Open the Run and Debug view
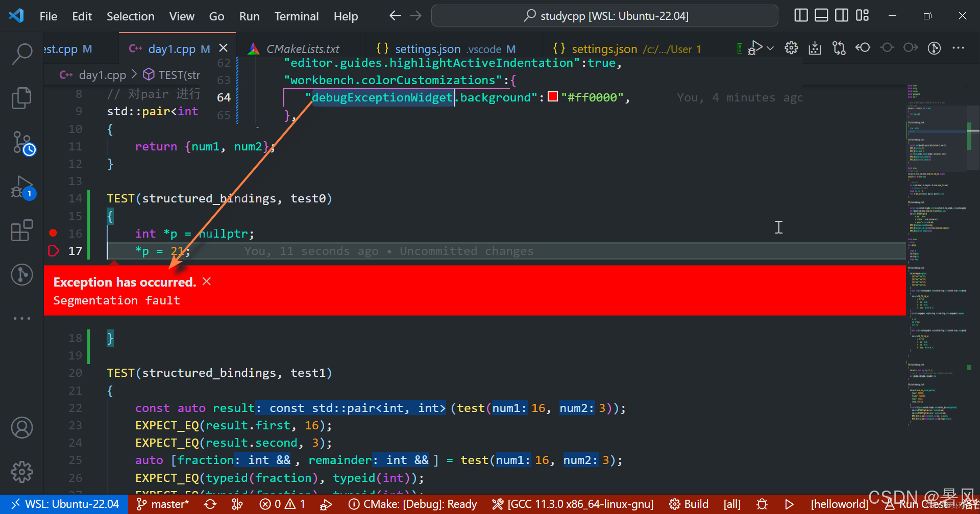Screen dimensions: 980x514 point(22,188)
